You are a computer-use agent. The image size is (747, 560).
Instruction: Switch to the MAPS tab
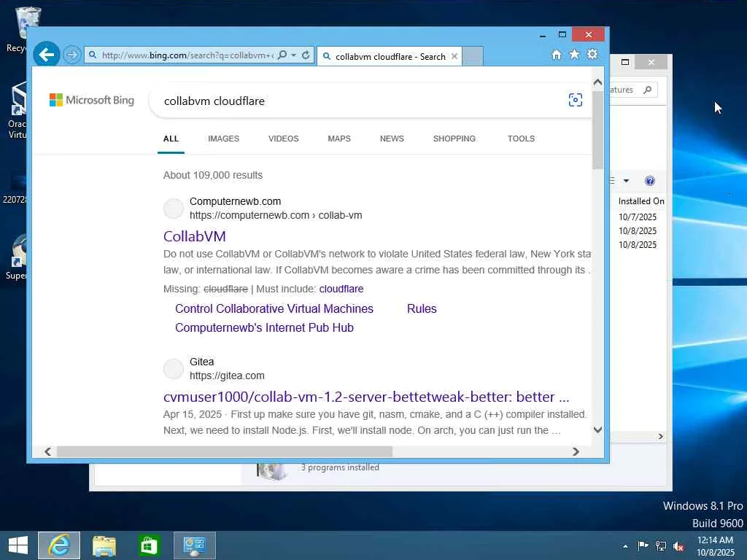click(x=339, y=139)
